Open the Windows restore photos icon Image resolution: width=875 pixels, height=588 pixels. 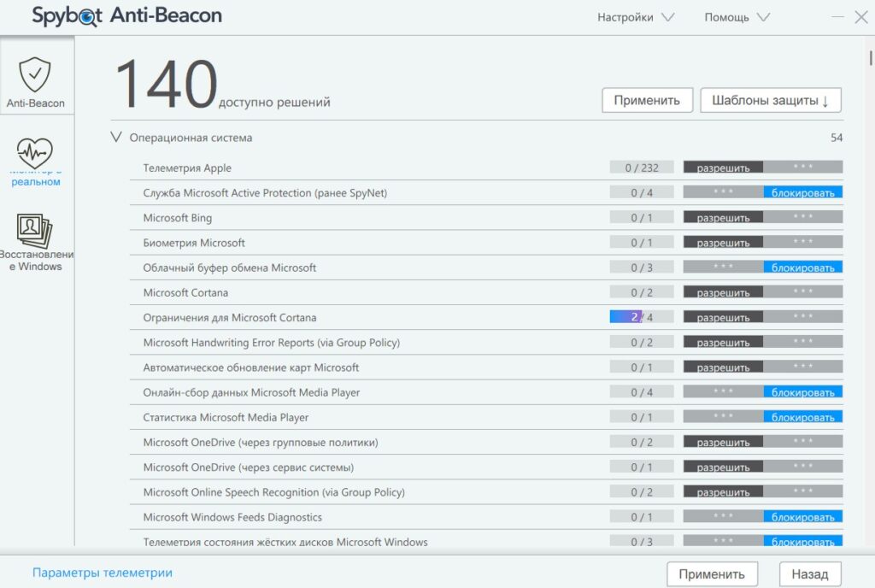pos(34,231)
